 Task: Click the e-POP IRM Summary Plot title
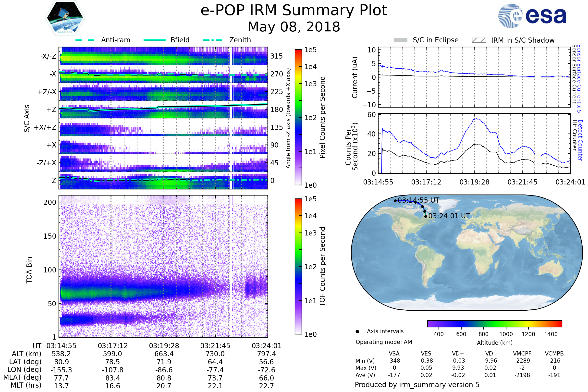(x=294, y=11)
